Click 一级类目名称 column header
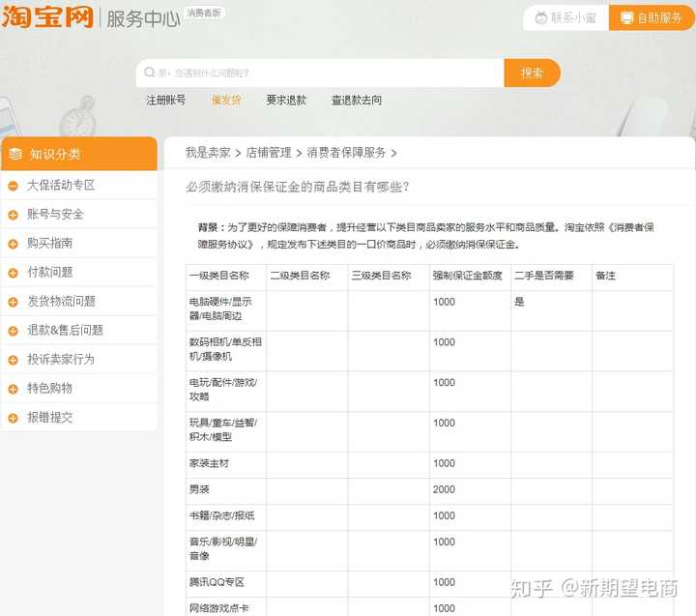This screenshot has width=696, height=616. pyautogui.click(x=218, y=276)
